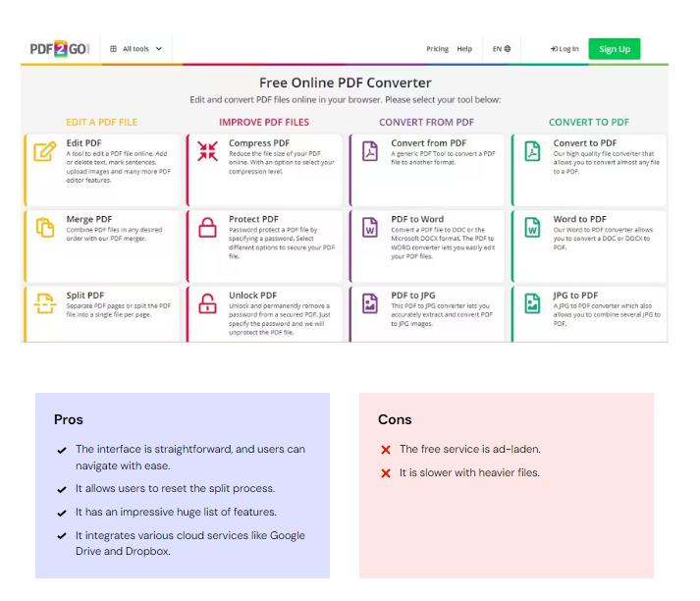Click the red X beside 'slower with heavier files'
This screenshot has width=700, height=601.
click(386, 473)
